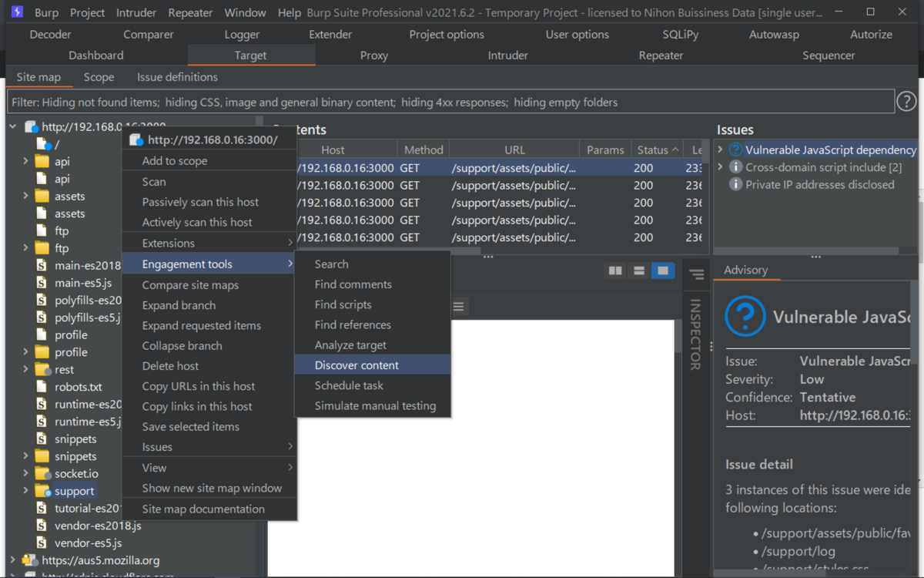This screenshot has height=578, width=924.
Task: Click the file icon of the root slash item
Action: (43, 144)
